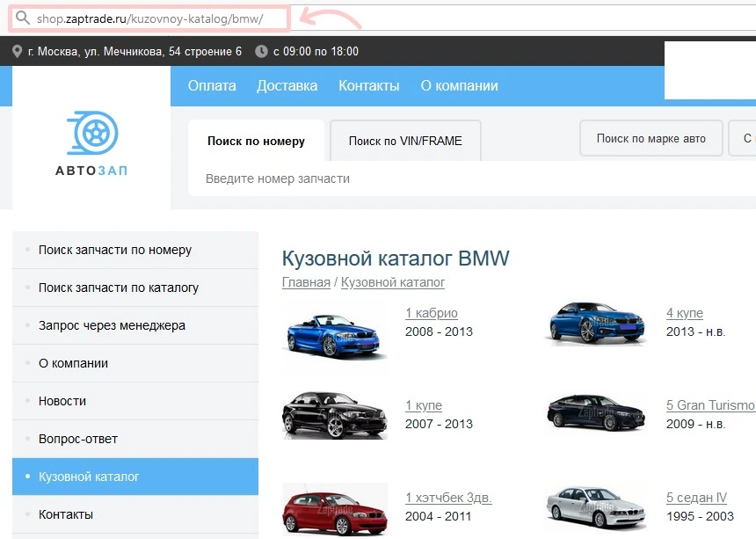This screenshot has height=539, width=756.
Task: Click the dark 5 Gran Turismo car thumbnail
Action: [596, 412]
